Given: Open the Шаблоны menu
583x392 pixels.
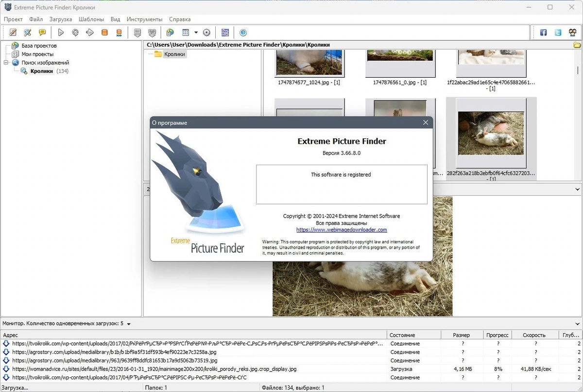Looking at the screenshot, I should [91, 19].
